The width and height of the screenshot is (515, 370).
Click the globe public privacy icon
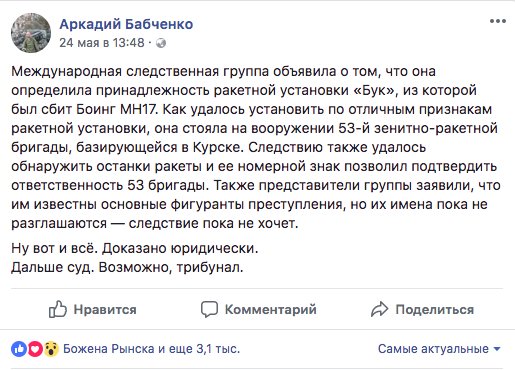click(x=161, y=43)
